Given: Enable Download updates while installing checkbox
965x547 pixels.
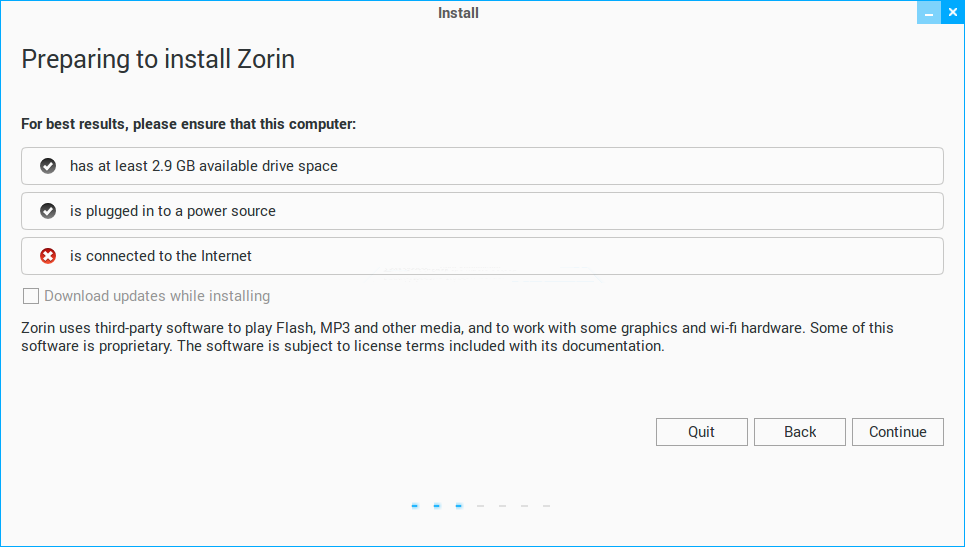Looking at the screenshot, I should click(x=31, y=296).
